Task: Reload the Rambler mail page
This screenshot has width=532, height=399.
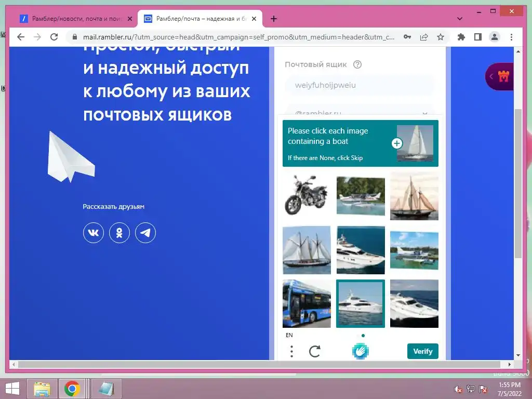Action: click(x=54, y=37)
